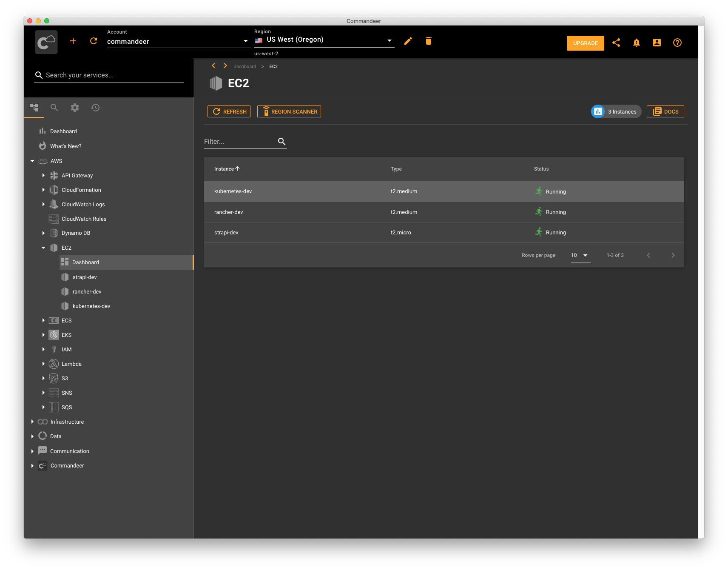728x570 pixels.
Task: Expand the EKS node
Action: pyautogui.click(x=43, y=335)
